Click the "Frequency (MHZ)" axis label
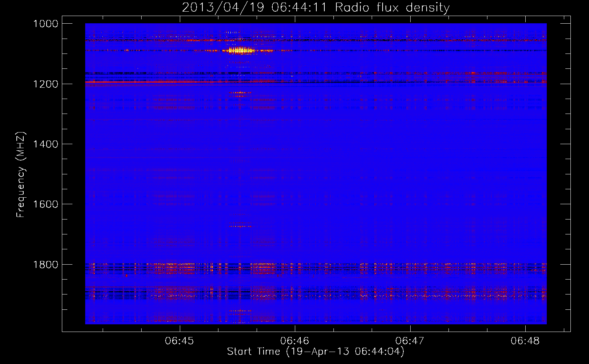This screenshot has width=589, height=364. (21, 175)
